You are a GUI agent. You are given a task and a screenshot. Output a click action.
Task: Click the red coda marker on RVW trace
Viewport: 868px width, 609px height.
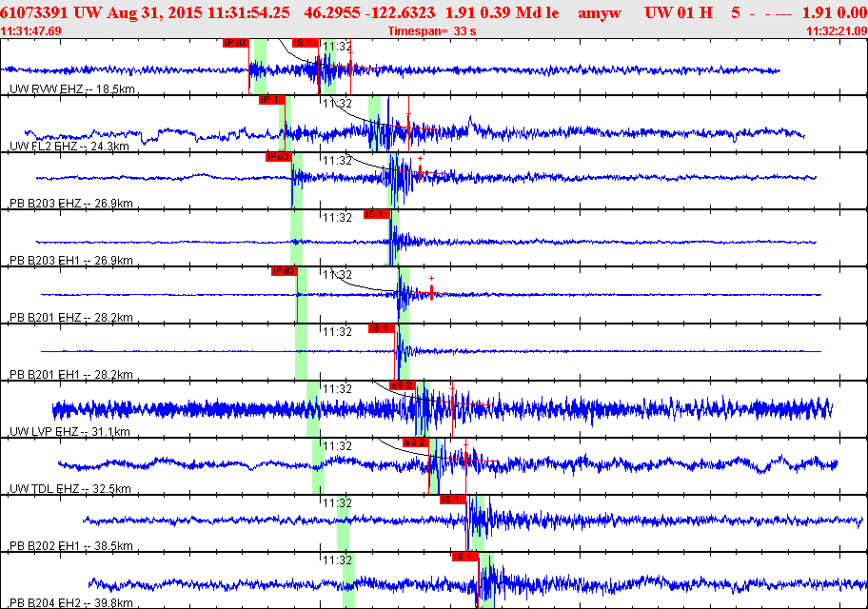point(350,67)
